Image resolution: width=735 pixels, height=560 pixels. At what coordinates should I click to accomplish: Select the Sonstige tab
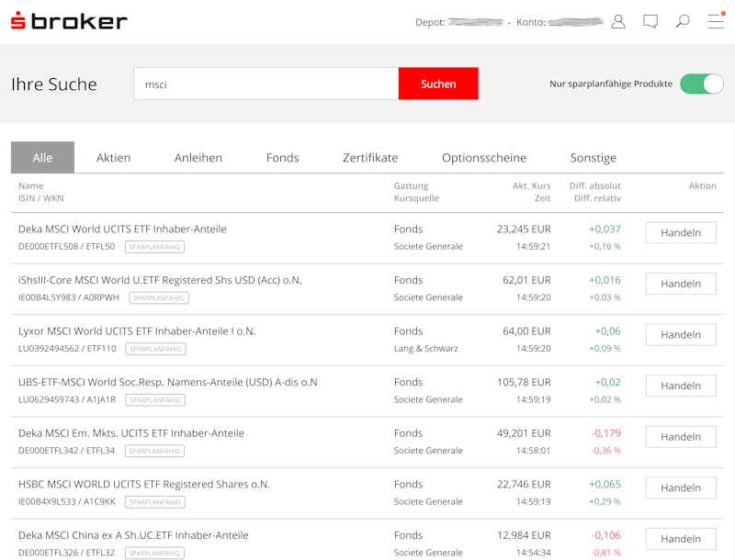click(594, 158)
